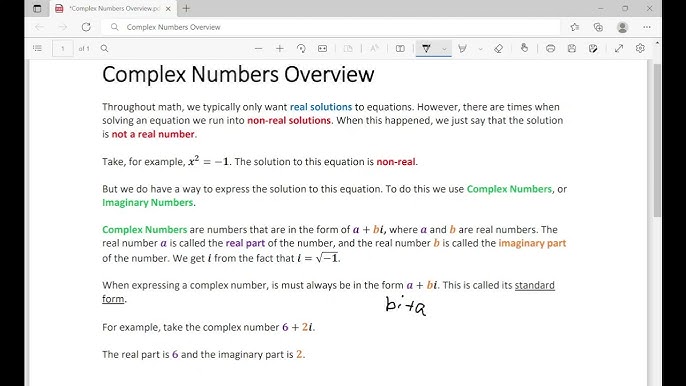Go forward with browser forward arrow
The width and height of the screenshot is (686, 386).
click(63, 27)
